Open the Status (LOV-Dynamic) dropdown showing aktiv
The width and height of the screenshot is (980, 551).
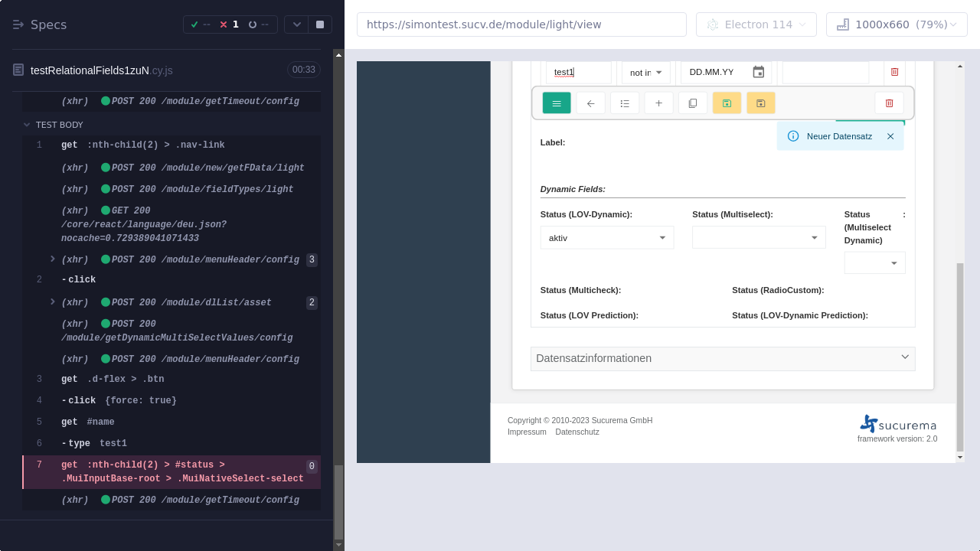point(606,238)
